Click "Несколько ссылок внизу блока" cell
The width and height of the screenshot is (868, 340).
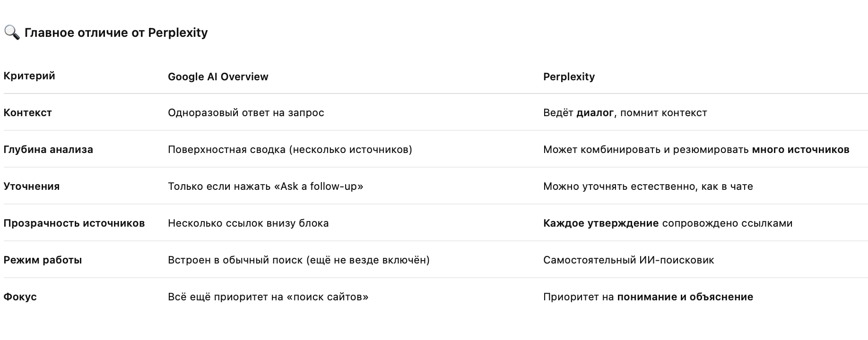coord(248,223)
